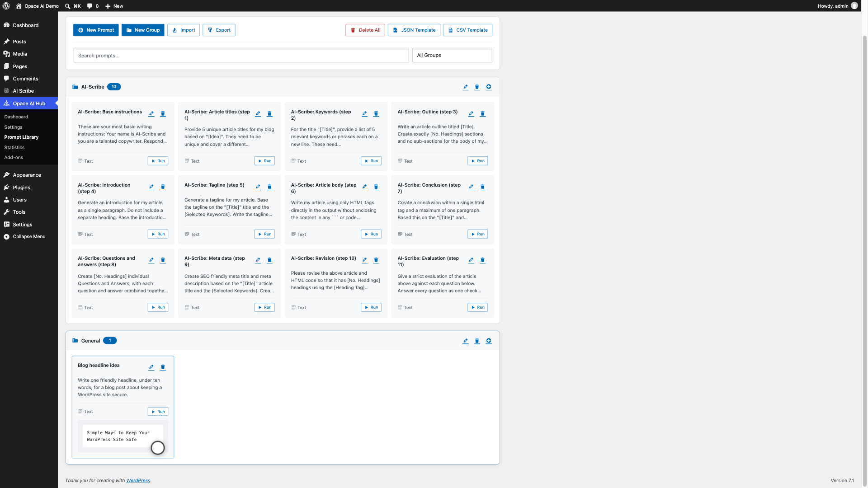Open the Appearance menu in sidebar
868x488 pixels.
pyautogui.click(x=29, y=175)
